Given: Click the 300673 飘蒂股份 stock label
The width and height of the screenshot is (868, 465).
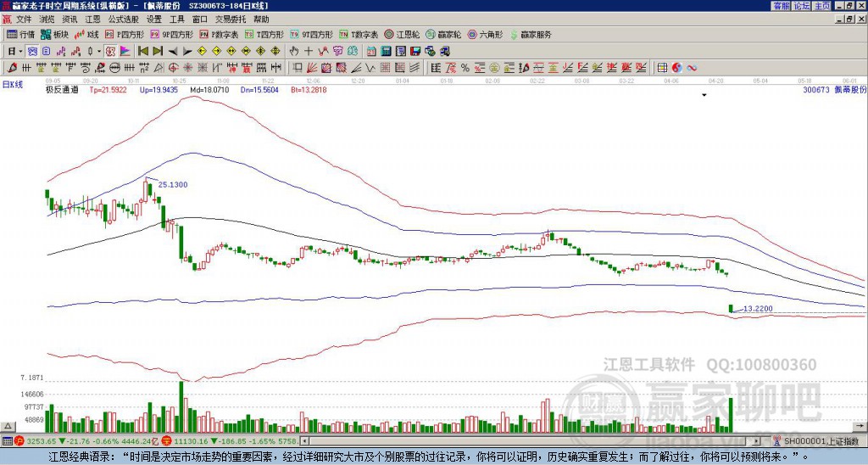Looking at the screenshot, I should [x=834, y=89].
